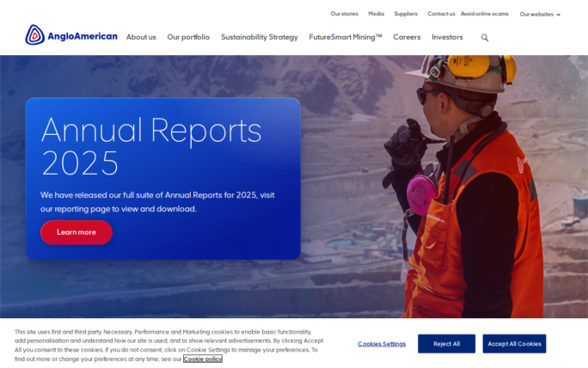The width and height of the screenshot is (588, 368).
Task: Open the About us menu
Action: (141, 37)
